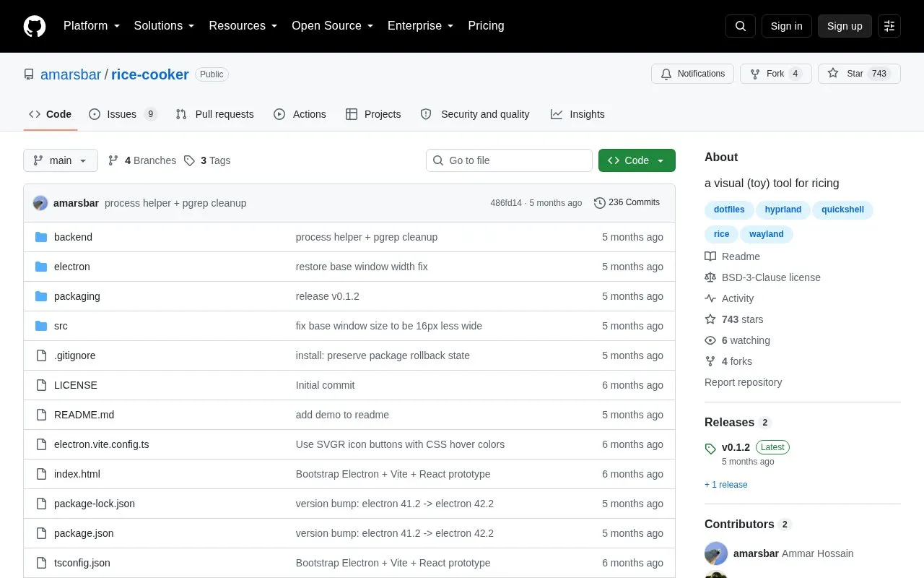Expand the Enterprise menu
The height and width of the screenshot is (578, 924).
421,26
